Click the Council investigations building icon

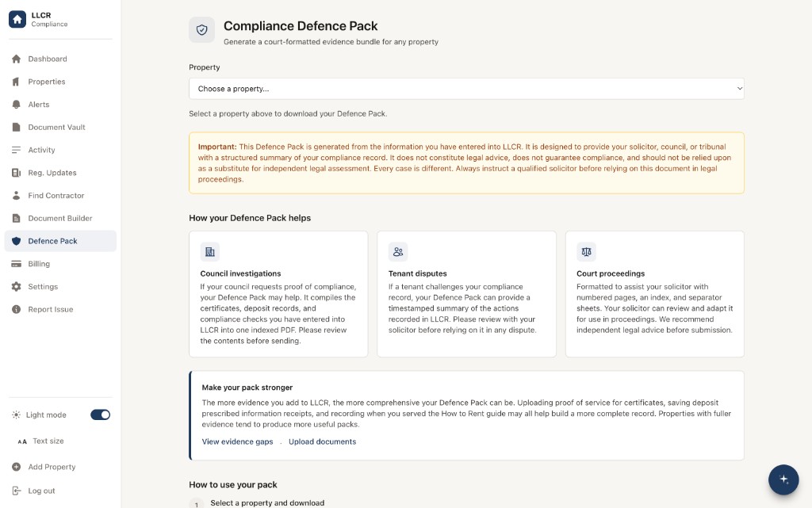tap(209, 252)
